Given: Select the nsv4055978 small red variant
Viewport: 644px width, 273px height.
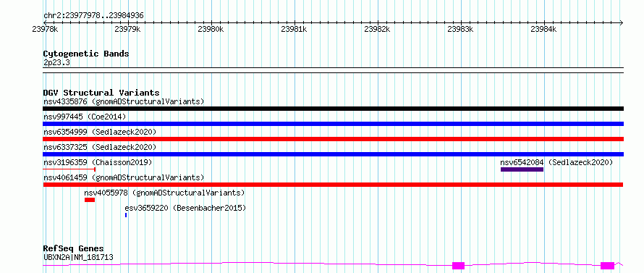Looking at the screenshot, I should click(x=90, y=200).
